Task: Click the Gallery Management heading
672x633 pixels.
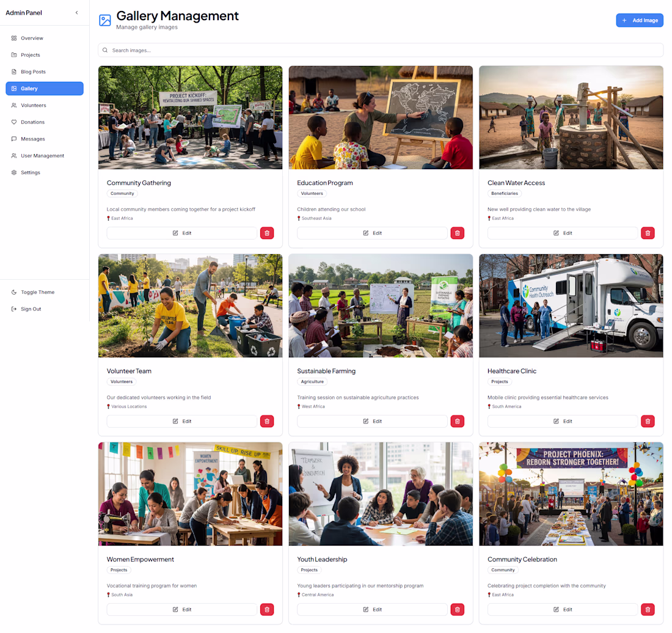Action: [177, 16]
